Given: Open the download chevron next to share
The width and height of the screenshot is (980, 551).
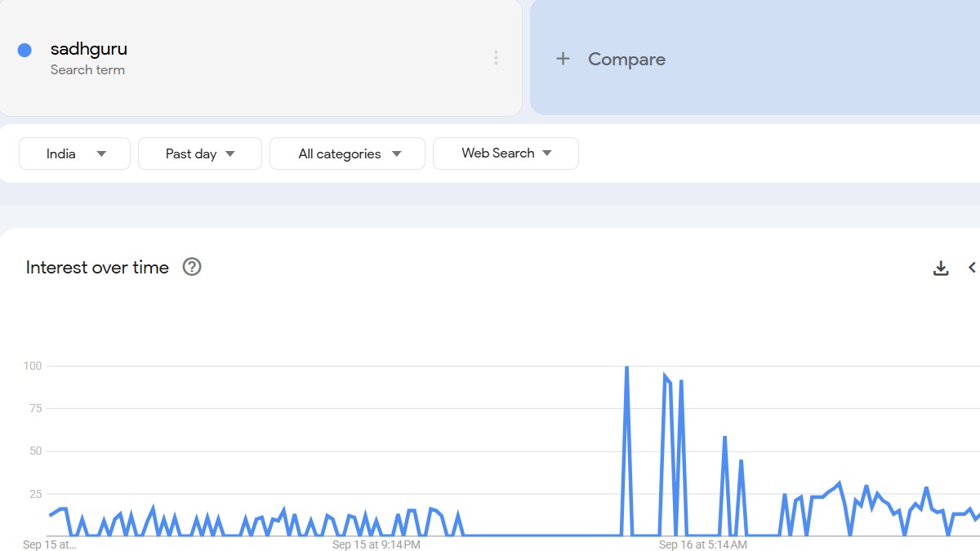Looking at the screenshot, I should click(973, 267).
